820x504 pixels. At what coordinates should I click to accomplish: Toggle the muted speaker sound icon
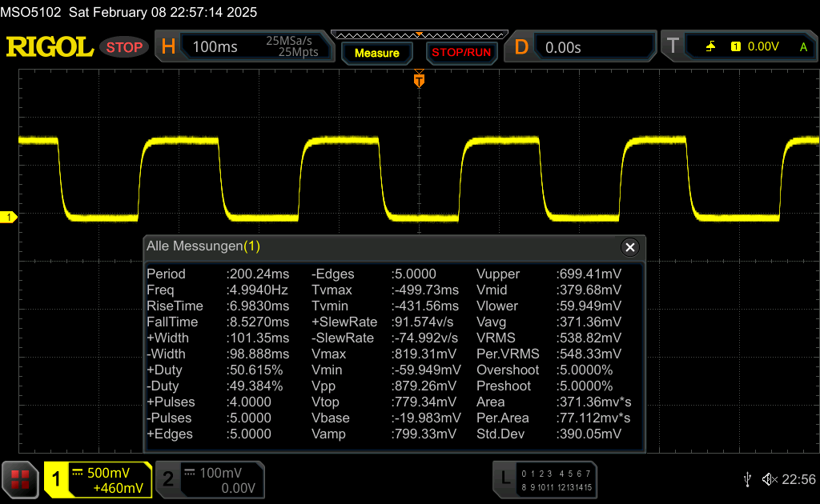(770, 479)
